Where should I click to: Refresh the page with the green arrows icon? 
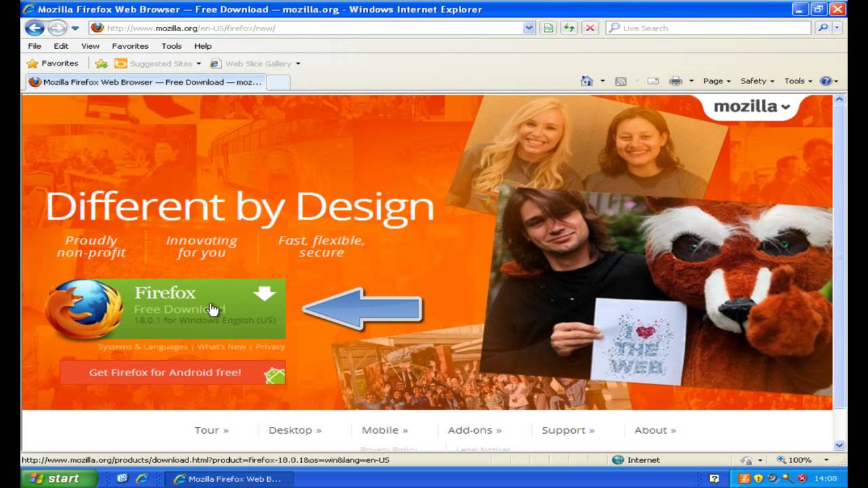click(569, 28)
